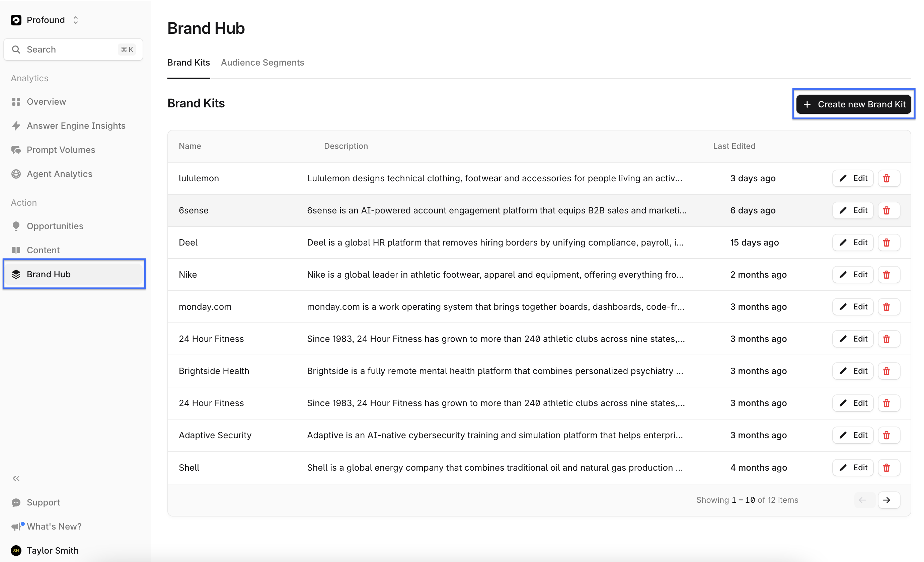The height and width of the screenshot is (562, 924).
Task: Click the Nike global leader description
Action: tap(495, 275)
